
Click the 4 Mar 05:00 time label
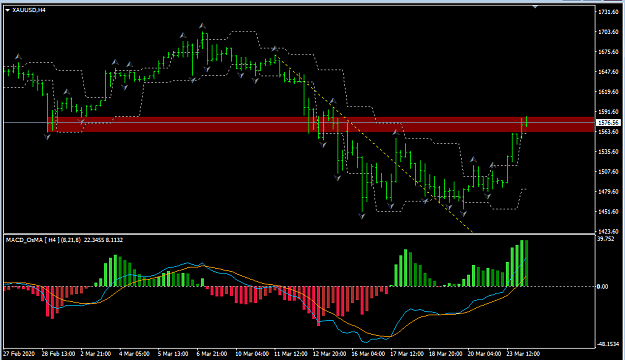point(134,354)
